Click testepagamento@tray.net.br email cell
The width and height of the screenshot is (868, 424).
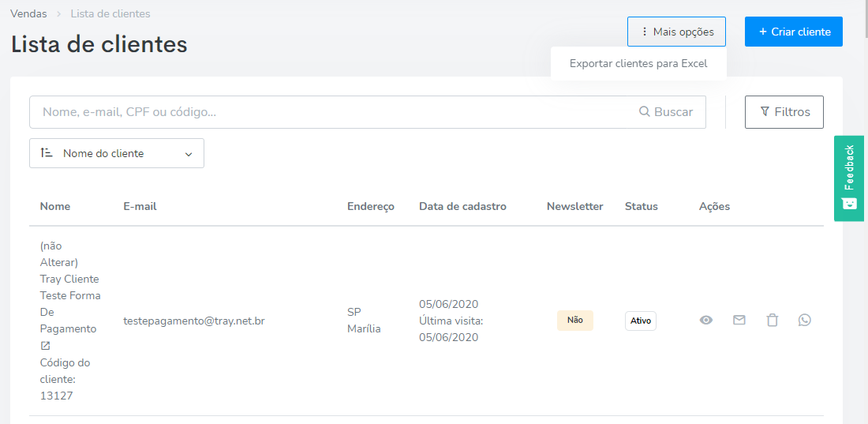194,321
